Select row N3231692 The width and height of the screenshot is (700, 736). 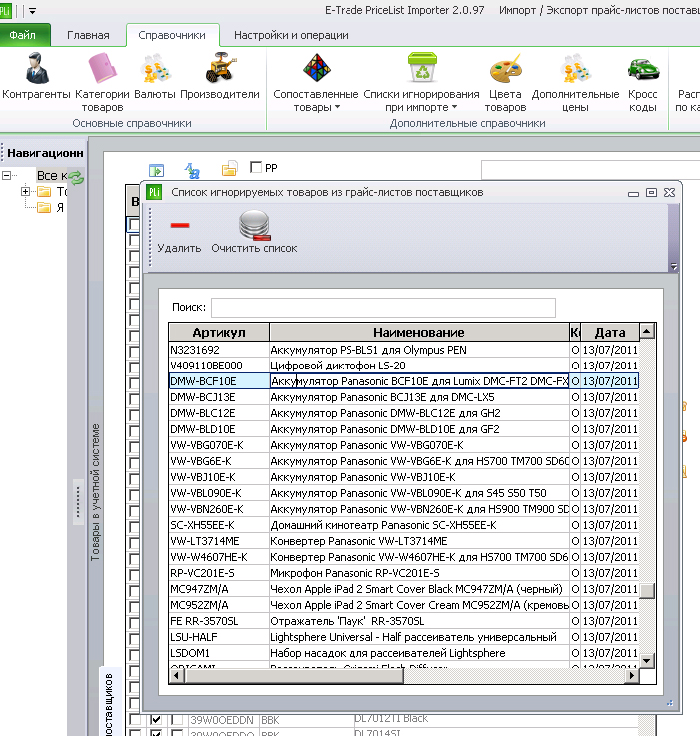click(x=403, y=350)
